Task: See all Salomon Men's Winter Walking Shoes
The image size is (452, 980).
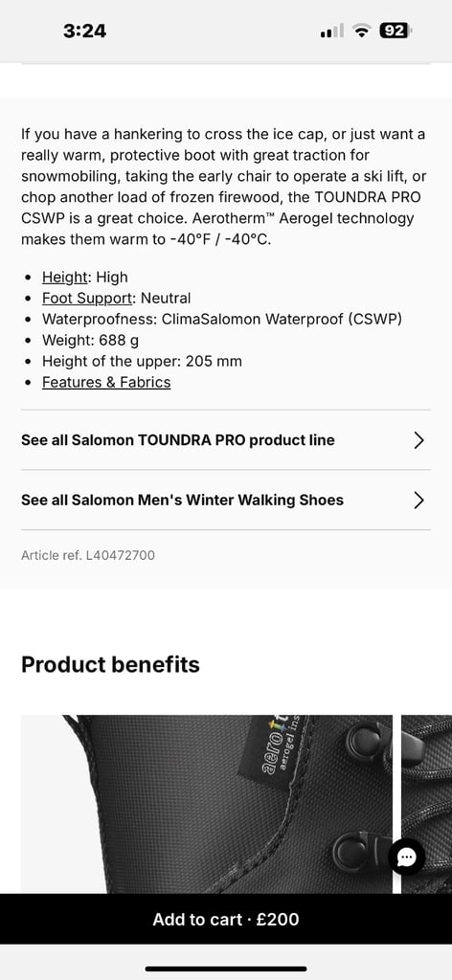Action: pos(226,500)
